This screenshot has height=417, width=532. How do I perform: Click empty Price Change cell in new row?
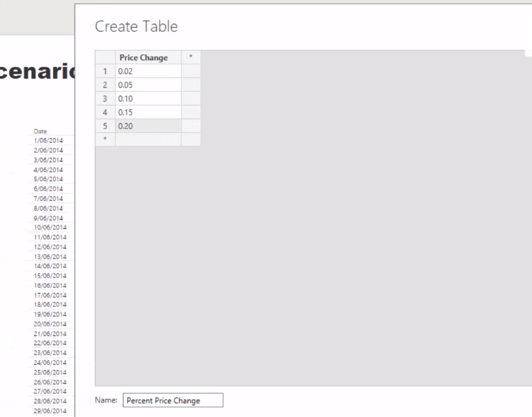(149, 139)
